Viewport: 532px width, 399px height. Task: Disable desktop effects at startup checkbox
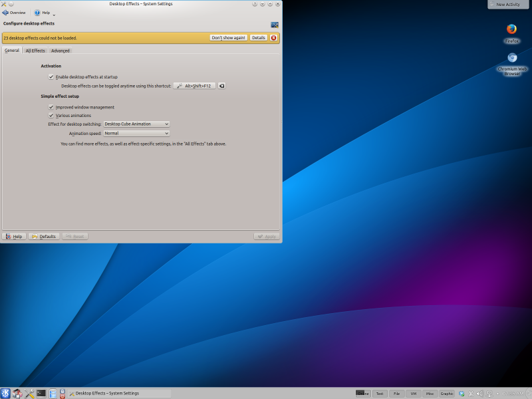tap(51, 76)
